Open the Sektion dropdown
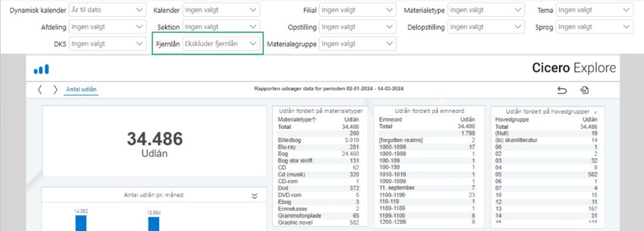This screenshot has height=231, width=644. click(x=221, y=27)
